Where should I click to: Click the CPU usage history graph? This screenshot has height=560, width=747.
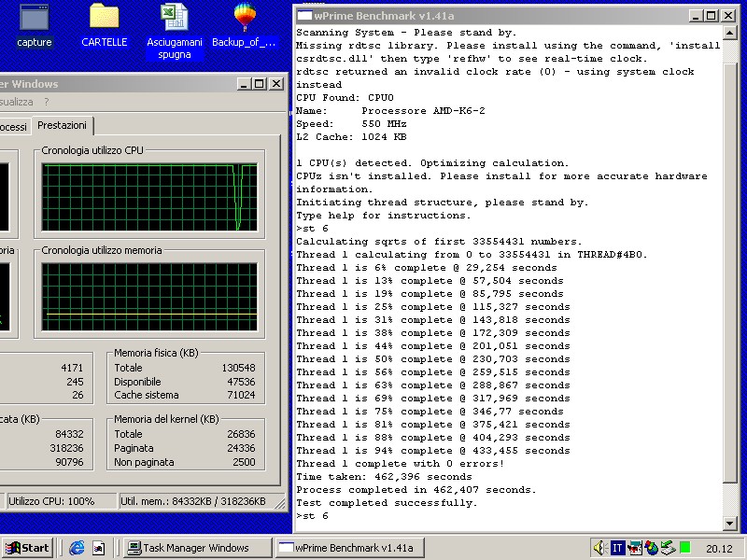pos(149,197)
